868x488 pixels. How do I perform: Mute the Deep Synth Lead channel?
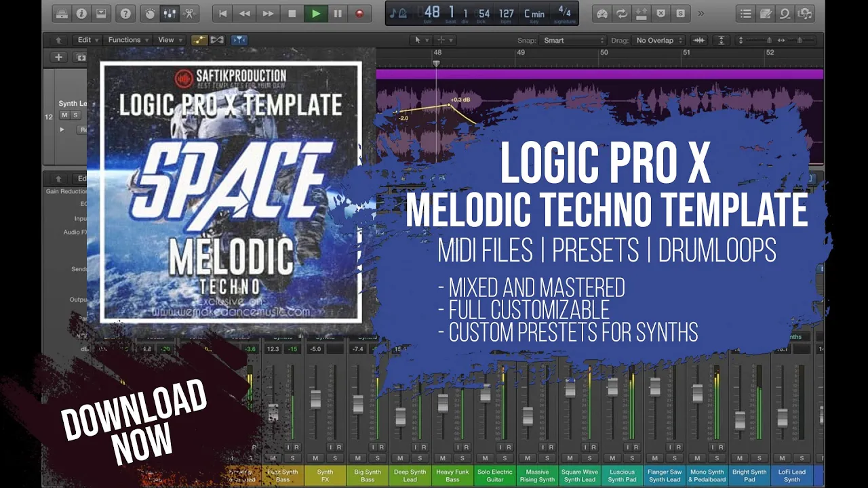coord(399,459)
